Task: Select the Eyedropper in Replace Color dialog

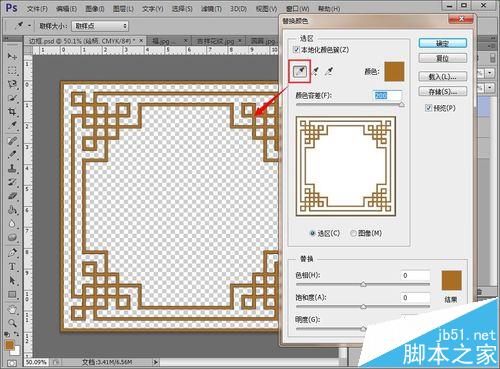Action: [300, 71]
